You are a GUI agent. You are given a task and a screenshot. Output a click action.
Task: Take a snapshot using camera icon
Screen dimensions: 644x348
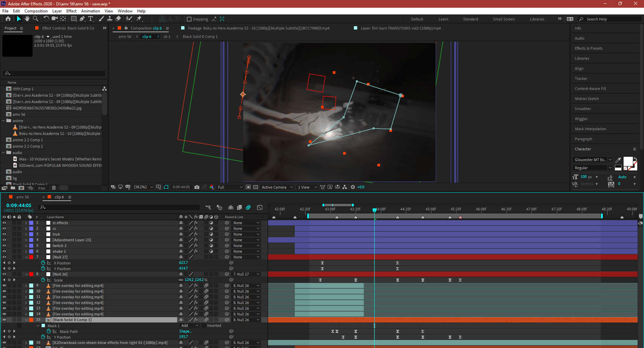[197, 187]
